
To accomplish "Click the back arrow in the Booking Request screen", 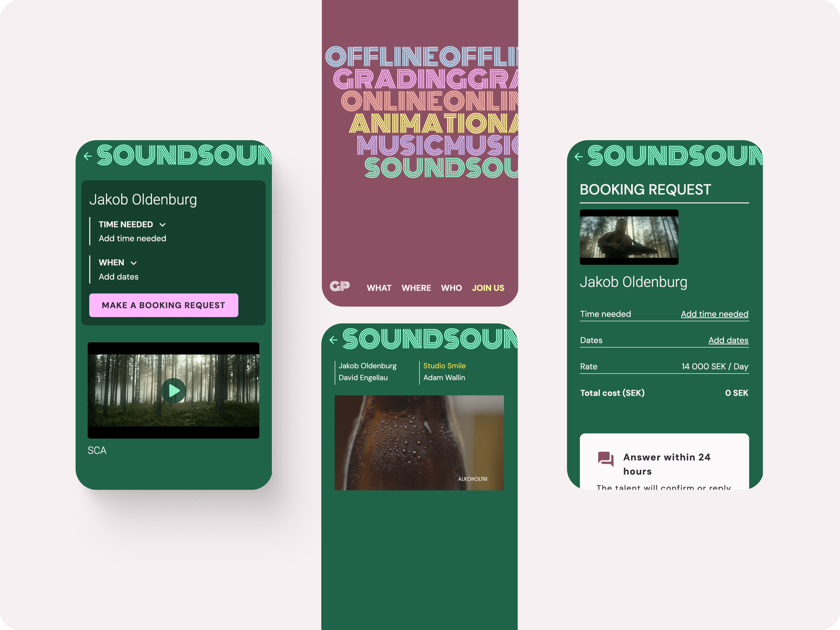I will coord(578,156).
